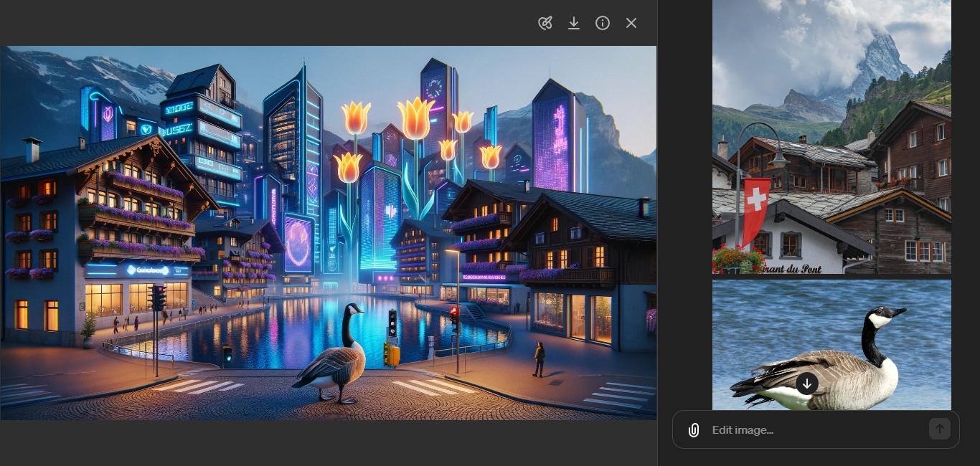Click the attach file paperclip icon

tap(694, 430)
